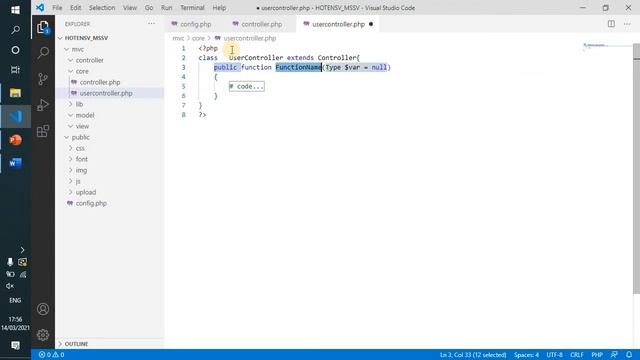This screenshot has height=360, width=640.
Task: Click the feedback icon in status bar
Action: coord(614,355)
